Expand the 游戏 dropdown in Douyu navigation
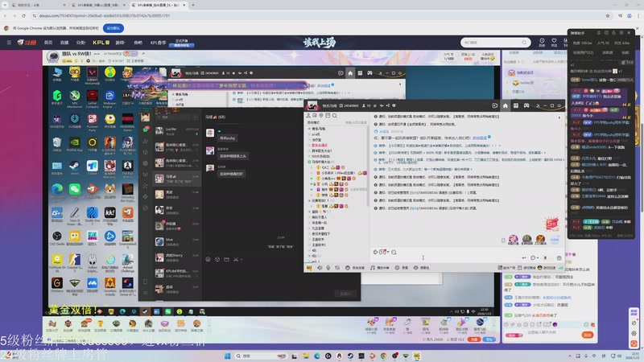Image resolution: width=644 pixels, height=362 pixels. pyautogui.click(x=120, y=43)
